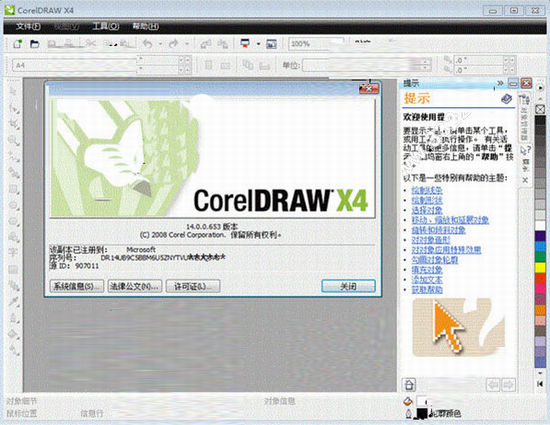Open the application launcher icon
The width and height of the screenshot is (550, 425).
tap(245, 44)
